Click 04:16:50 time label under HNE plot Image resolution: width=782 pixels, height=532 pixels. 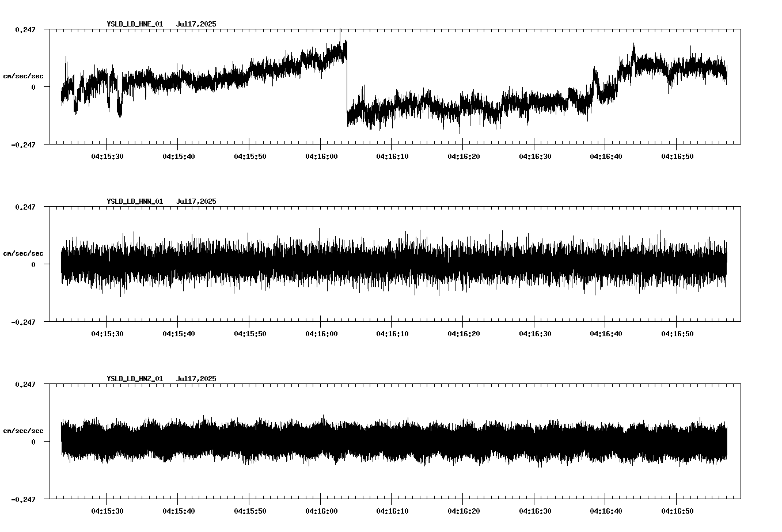[677, 157]
